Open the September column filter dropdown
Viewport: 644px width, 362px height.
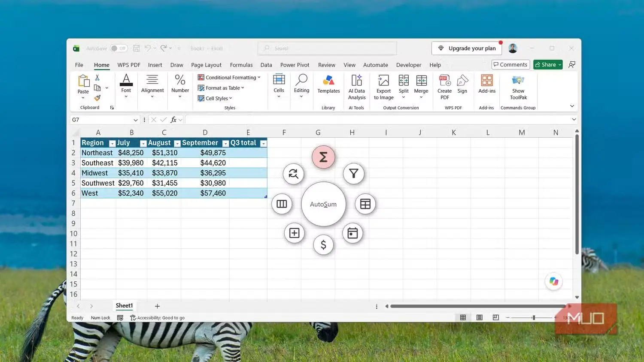point(225,144)
